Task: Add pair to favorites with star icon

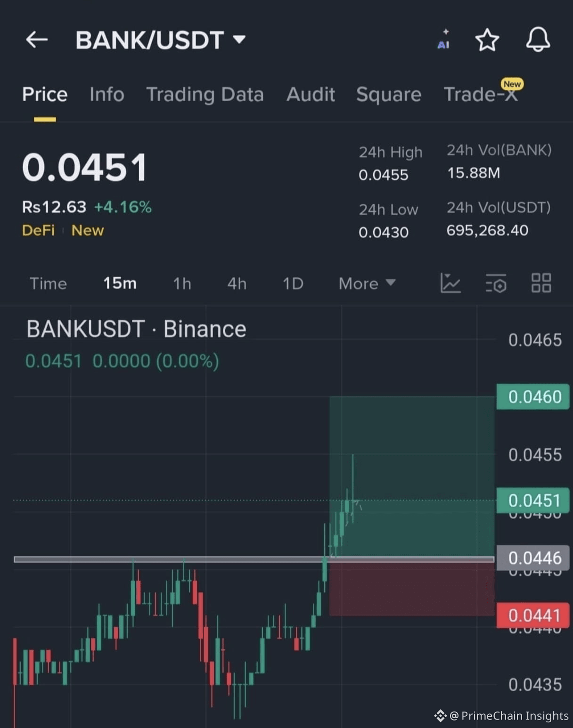Action: coord(487,40)
